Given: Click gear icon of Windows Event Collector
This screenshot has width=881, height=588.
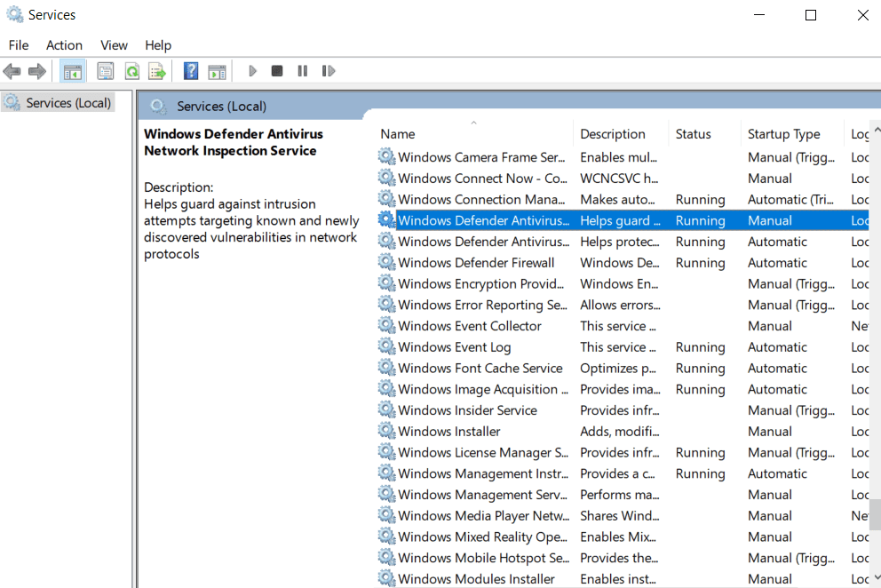Looking at the screenshot, I should click(386, 325).
